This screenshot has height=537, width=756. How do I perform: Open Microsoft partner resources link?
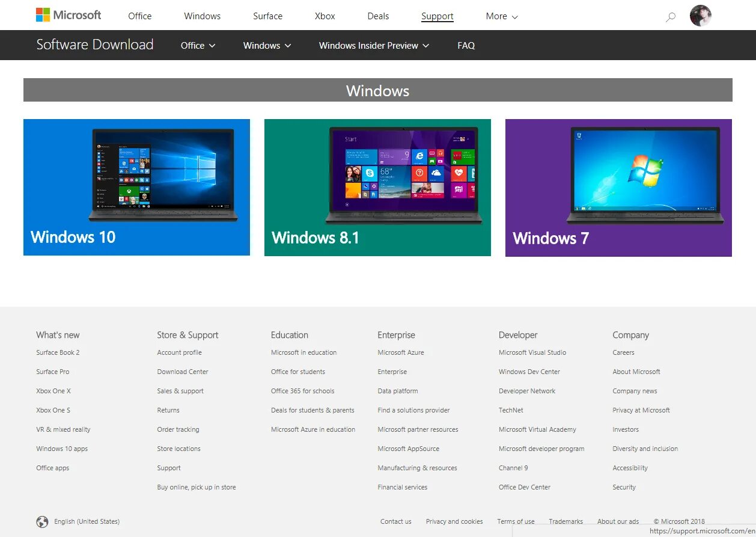[418, 429]
